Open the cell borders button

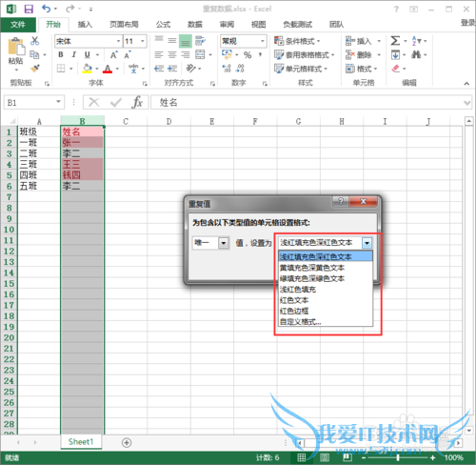pos(61,69)
